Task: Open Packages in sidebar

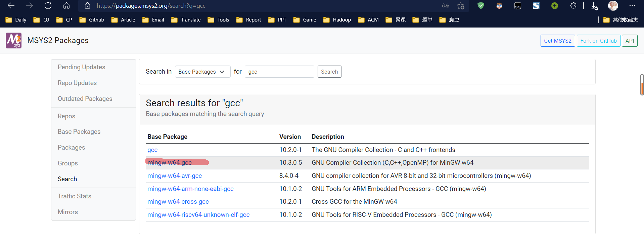Action: click(x=71, y=148)
